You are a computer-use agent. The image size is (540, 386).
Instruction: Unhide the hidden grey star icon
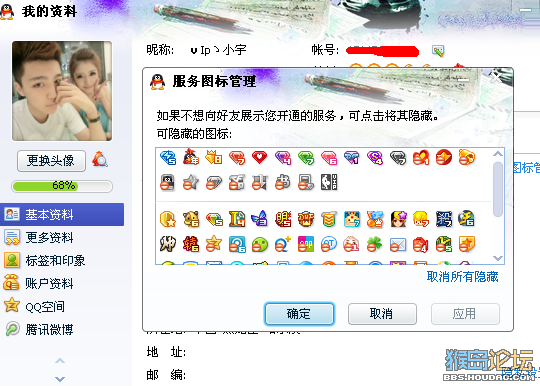[x=191, y=182]
